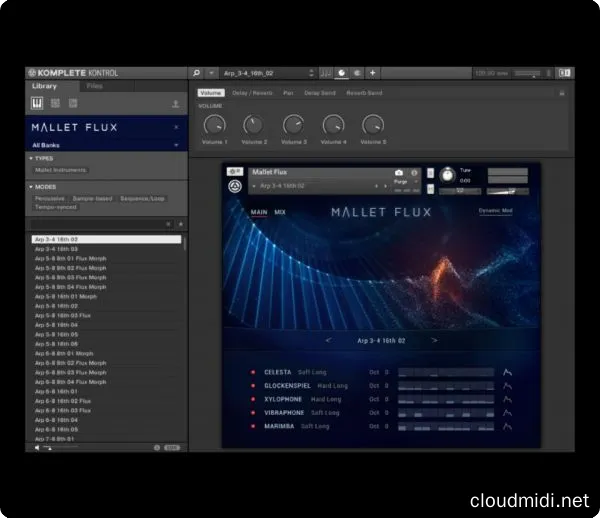Image resolution: width=600 pixels, height=518 pixels.
Task: Click the favorites star beside search field
Action: (181, 224)
